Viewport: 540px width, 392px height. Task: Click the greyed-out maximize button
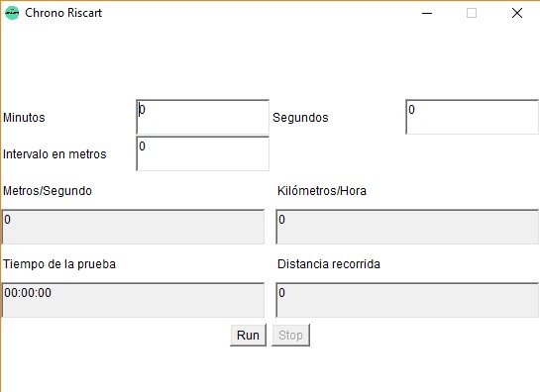(472, 13)
